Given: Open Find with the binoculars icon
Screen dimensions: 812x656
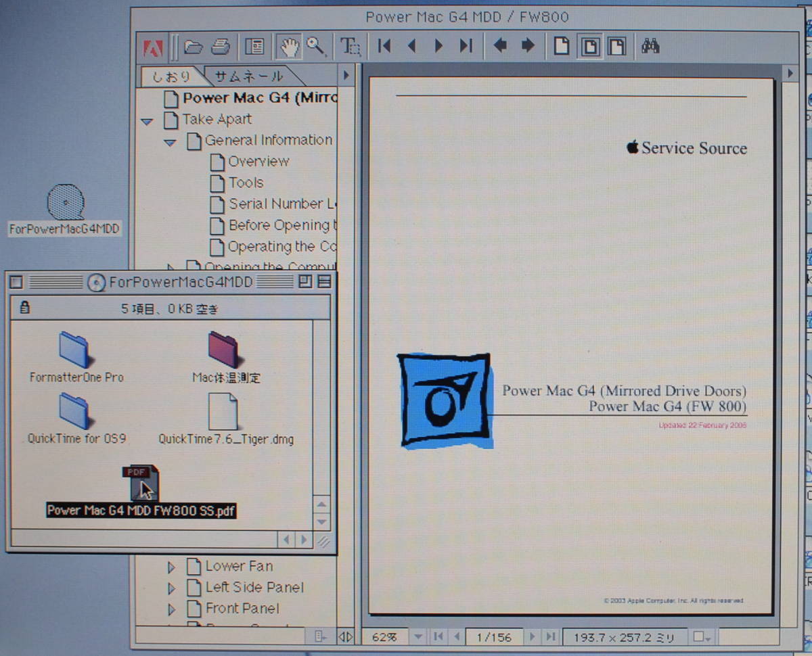Looking at the screenshot, I should [650, 47].
